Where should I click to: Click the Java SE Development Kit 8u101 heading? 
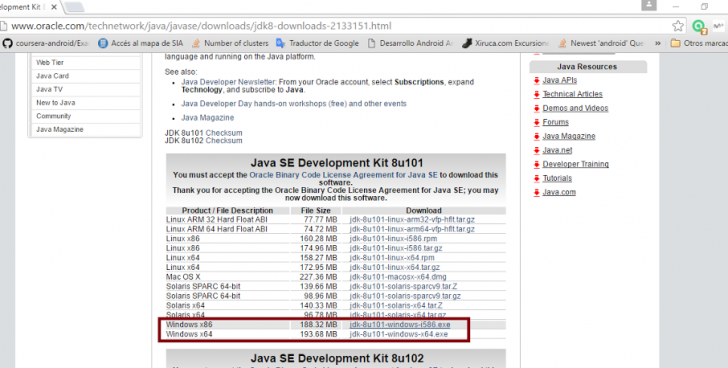337,163
